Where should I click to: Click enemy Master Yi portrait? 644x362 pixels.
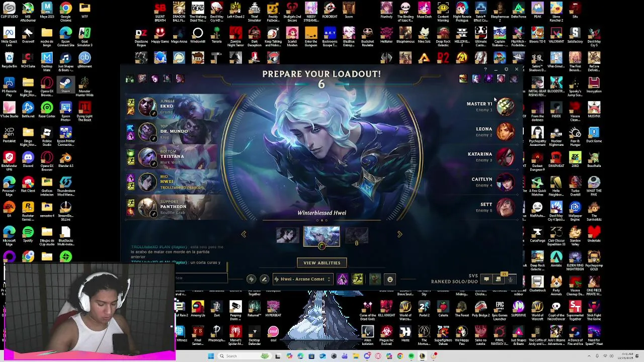click(506, 106)
